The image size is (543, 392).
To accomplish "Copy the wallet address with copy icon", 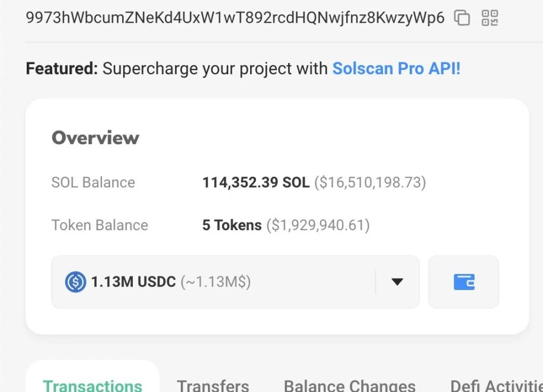I will click(462, 18).
